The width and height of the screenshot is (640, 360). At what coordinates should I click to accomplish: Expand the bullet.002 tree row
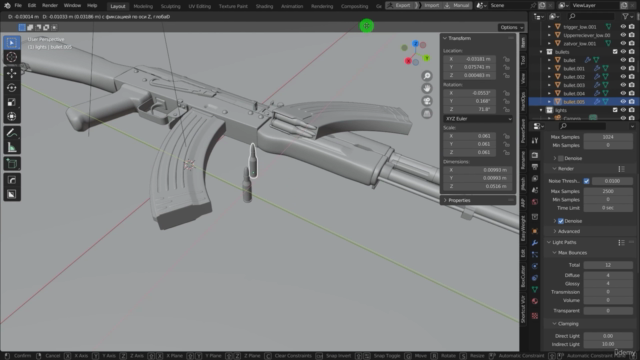click(x=549, y=77)
